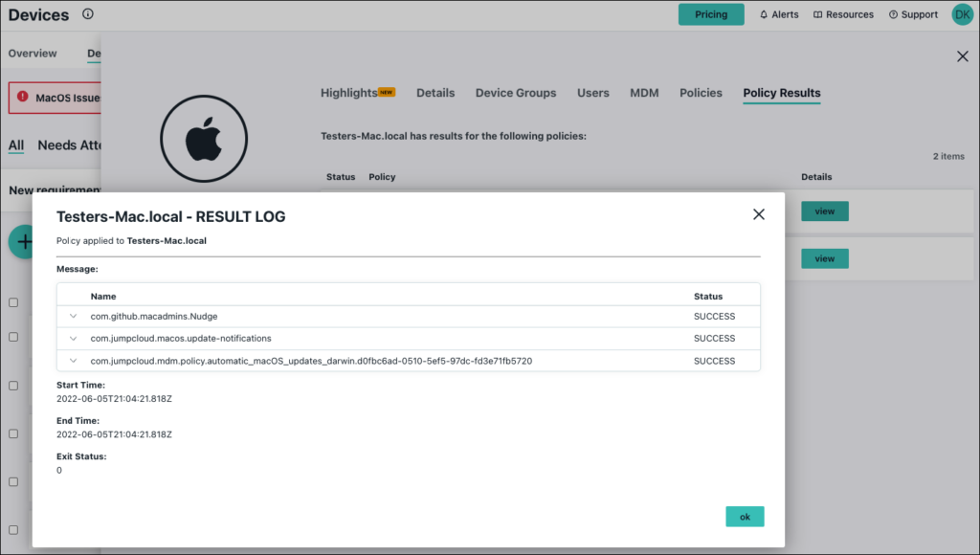Click the green plus add-device button
Image resolution: width=980 pixels, height=555 pixels.
(21, 242)
